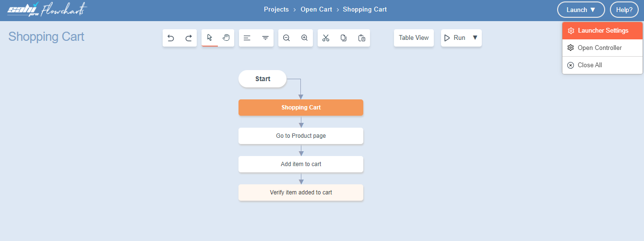The width and height of the screenshot is (644, 241).
Task: Open the Help? button
Action: pos(624,10)
